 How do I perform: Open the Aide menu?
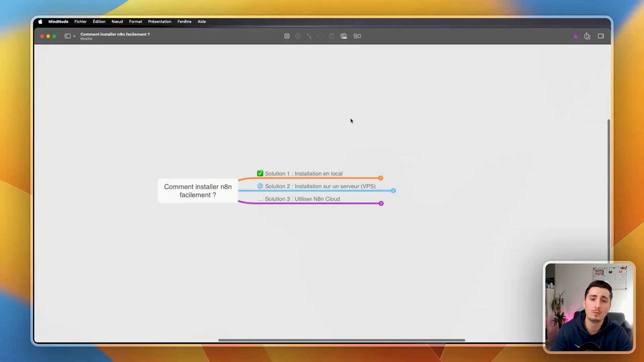click(202, 21)
